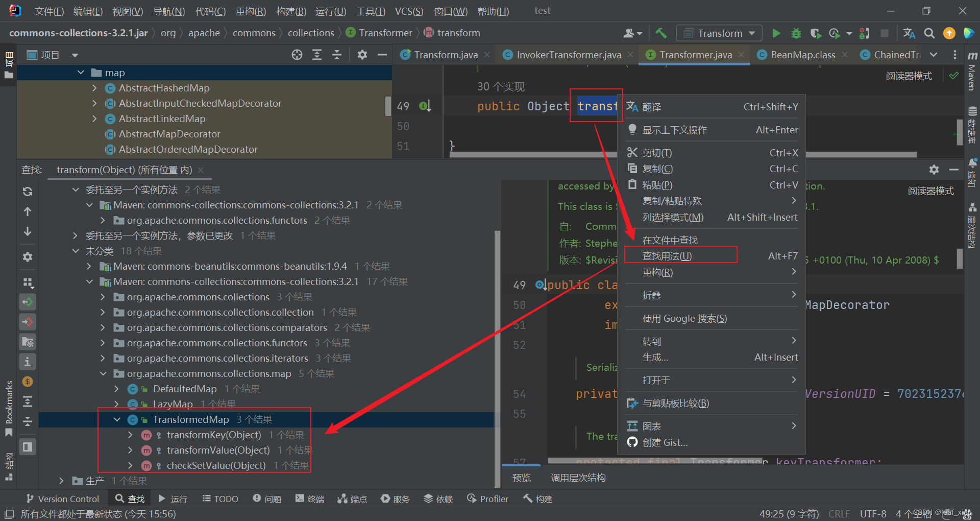Show hidden editor tabs dropdown chevron
The width and height of the screenshot is (980, 521).
point(934,55)
